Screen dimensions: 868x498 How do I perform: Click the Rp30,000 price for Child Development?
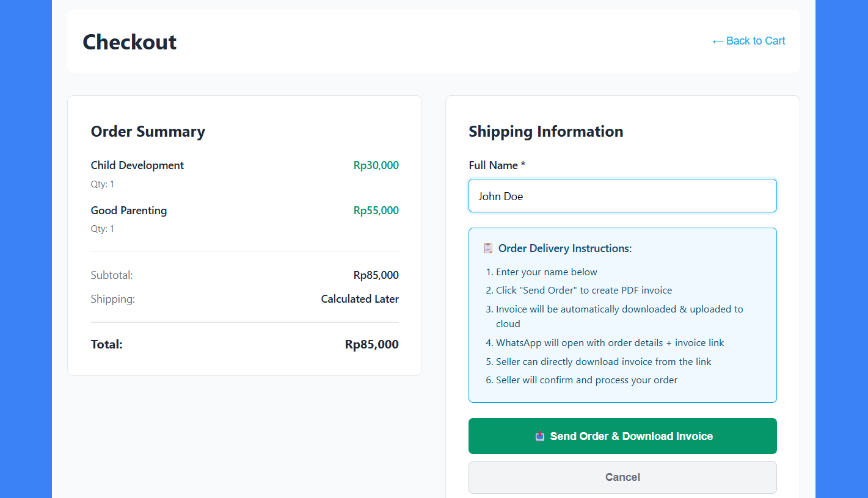(376, 165)
